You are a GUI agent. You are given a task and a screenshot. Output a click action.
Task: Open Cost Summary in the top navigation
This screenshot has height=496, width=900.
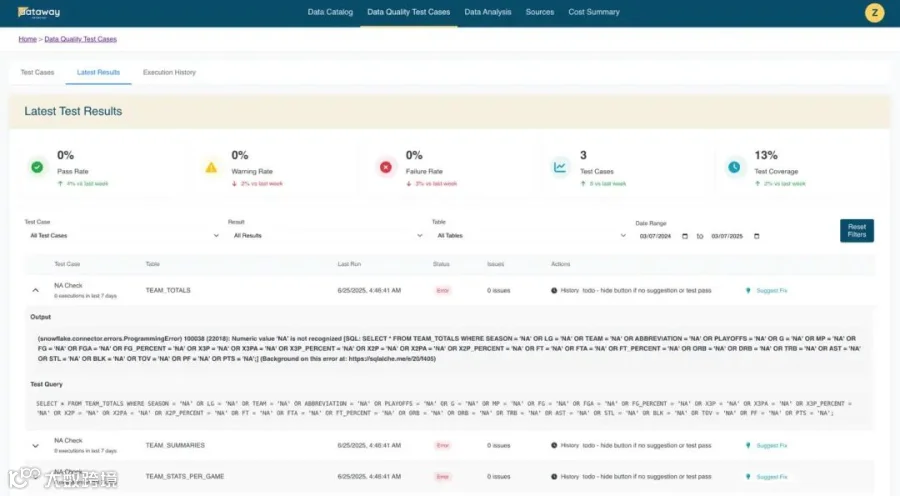594,12
